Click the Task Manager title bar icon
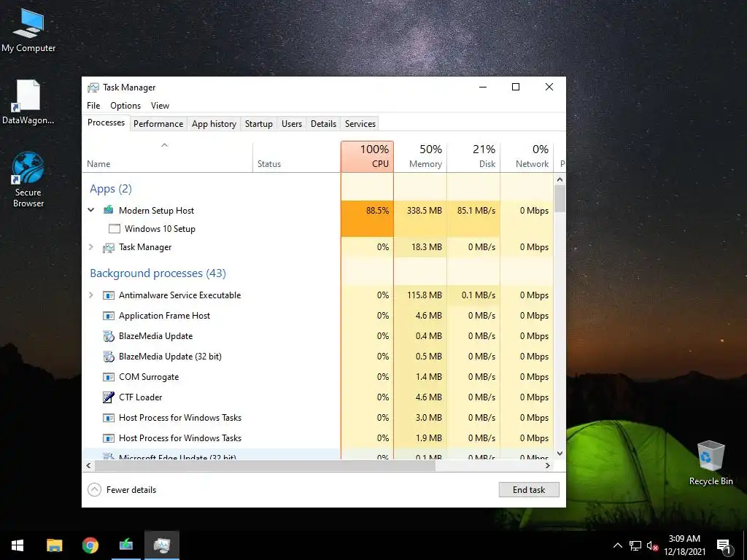 coord(93,87)
